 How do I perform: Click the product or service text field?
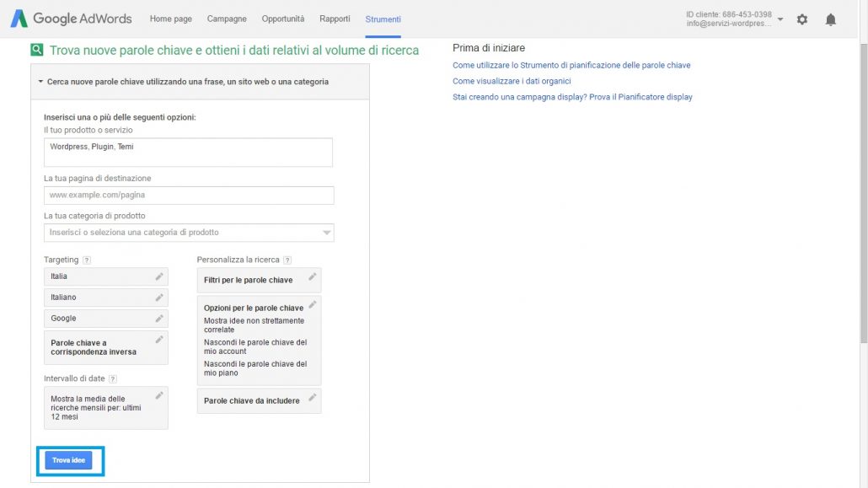click(188, 153)
